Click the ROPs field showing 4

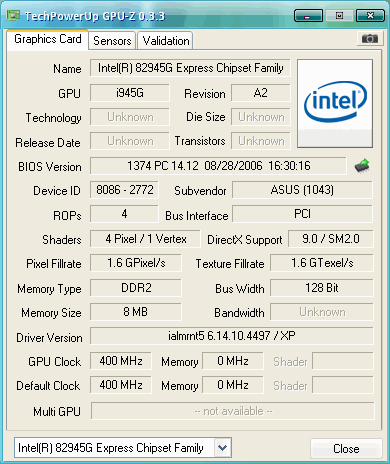(124, 214)
